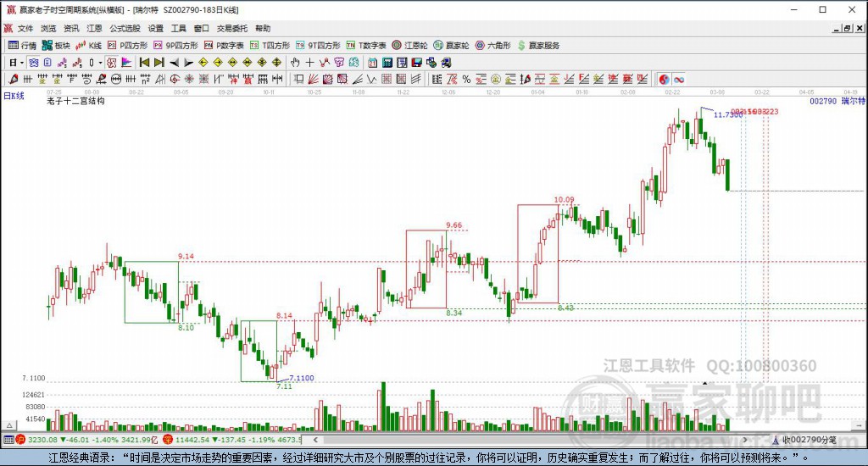Select the crosshair plus cursor tool
This screenshot has width=868, height=466.
point(310,63)
